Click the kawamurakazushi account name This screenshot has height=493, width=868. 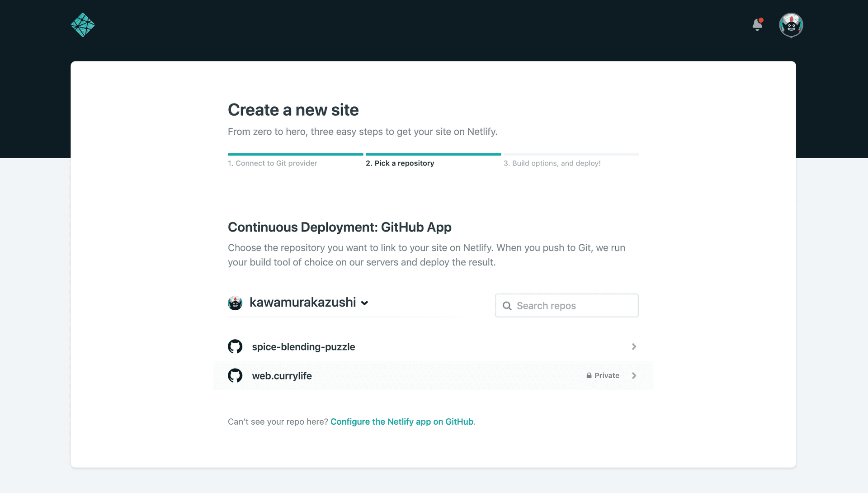(x=303, y=302)
